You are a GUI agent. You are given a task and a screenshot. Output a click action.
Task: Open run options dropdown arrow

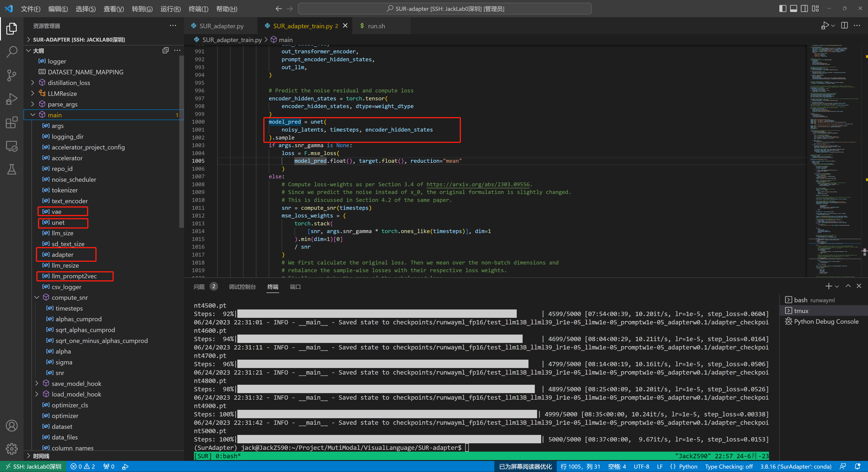(x=833, y=26)
